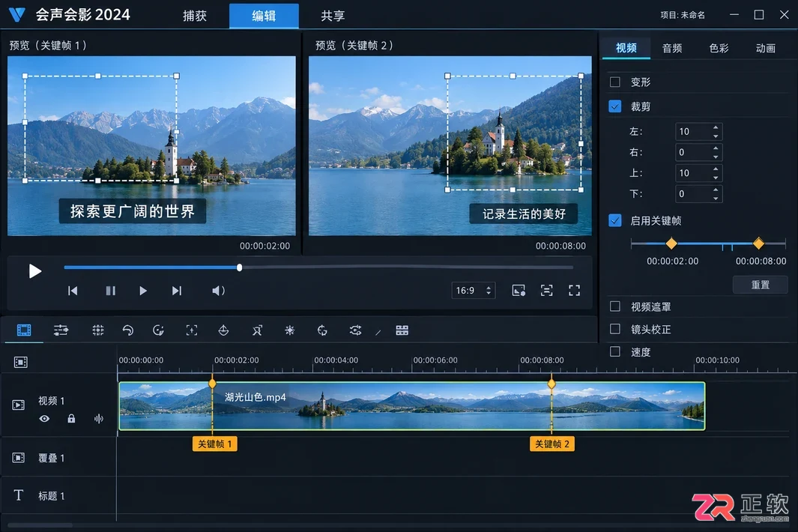Select the 标题 1 title track T icon
The height and width of the screenshot is (532, 798).
[18, 495]
